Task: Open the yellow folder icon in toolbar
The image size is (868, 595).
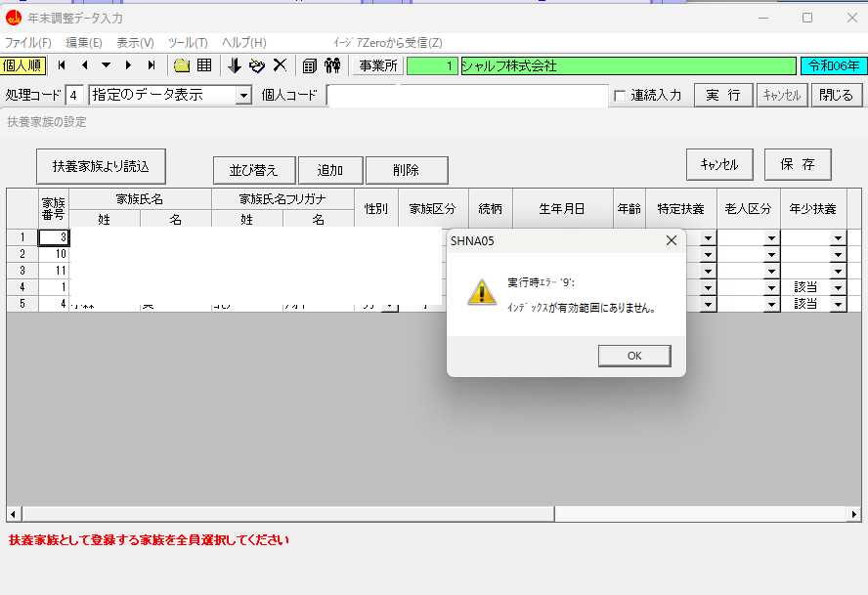Action: tap(182, 65)
